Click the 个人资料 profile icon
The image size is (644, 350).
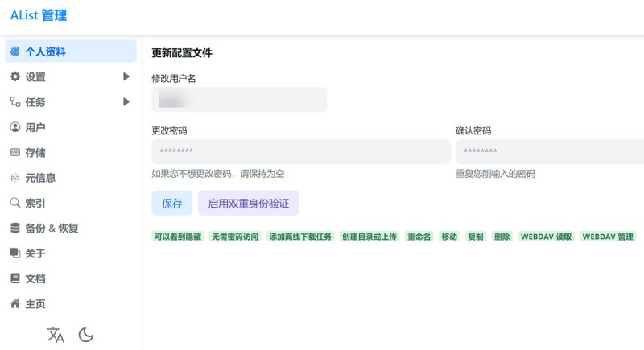click(15, 51)
